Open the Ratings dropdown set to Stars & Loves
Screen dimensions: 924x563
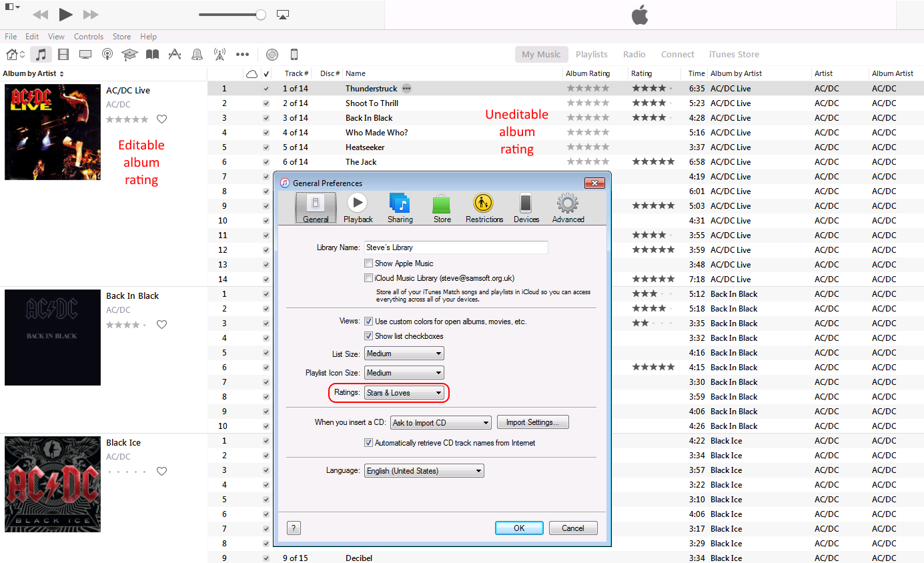pyautogui.click(x=404, y=393)
